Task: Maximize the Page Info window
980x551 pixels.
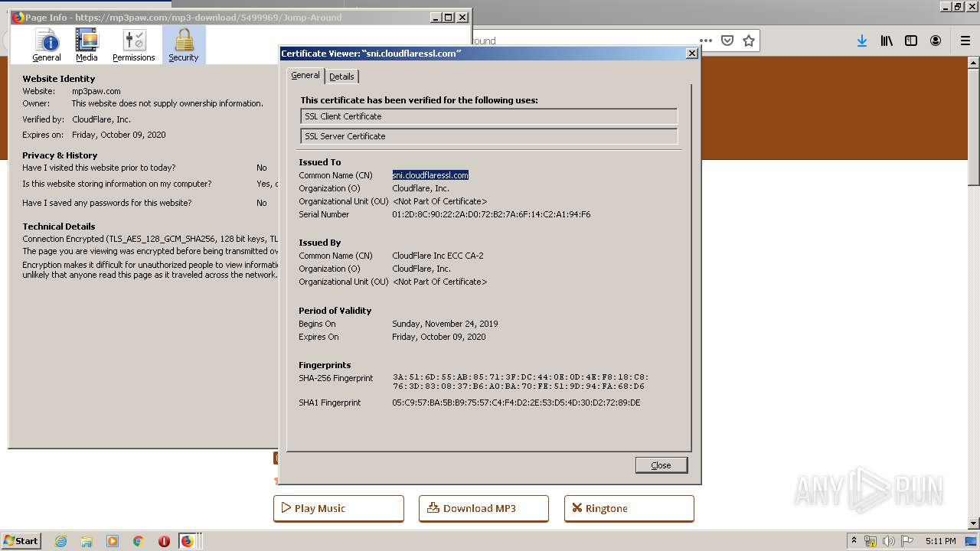Action: pyautogui.click(x=449, y=18)
